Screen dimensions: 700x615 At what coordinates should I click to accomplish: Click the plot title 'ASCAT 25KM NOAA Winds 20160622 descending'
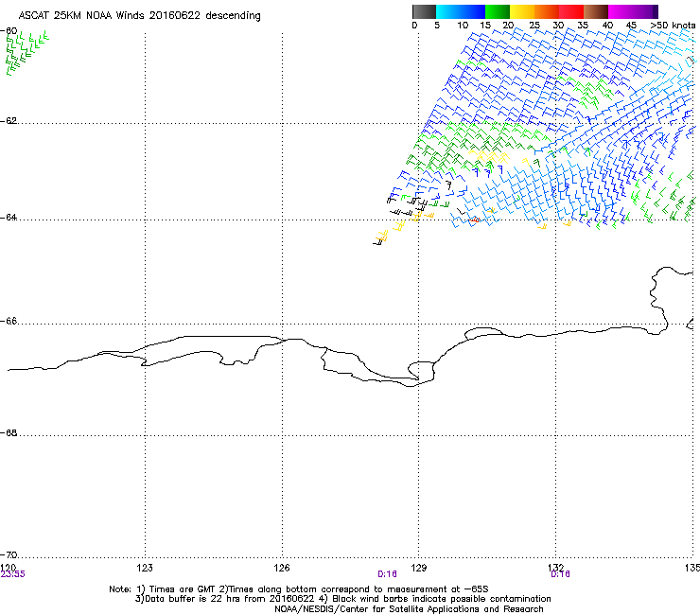click(139, 15)
